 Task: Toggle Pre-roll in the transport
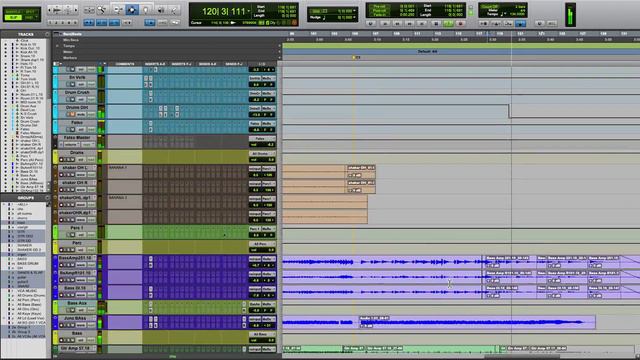(x=379, y=7)
